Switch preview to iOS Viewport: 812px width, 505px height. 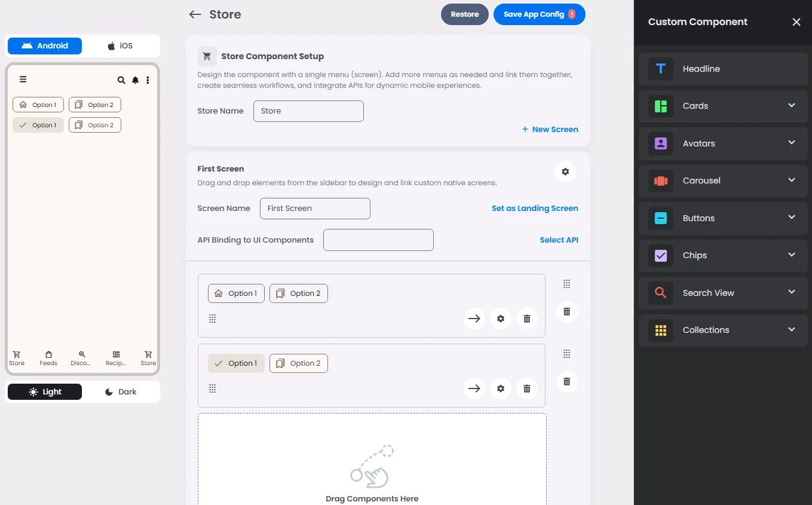tap(120, 45)
